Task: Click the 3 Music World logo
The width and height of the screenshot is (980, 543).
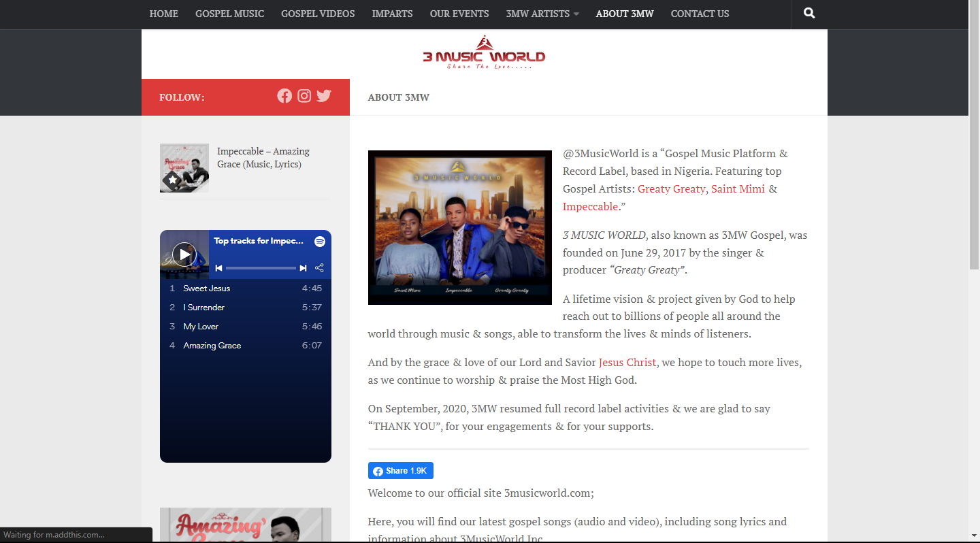Action: pos(484,52)
